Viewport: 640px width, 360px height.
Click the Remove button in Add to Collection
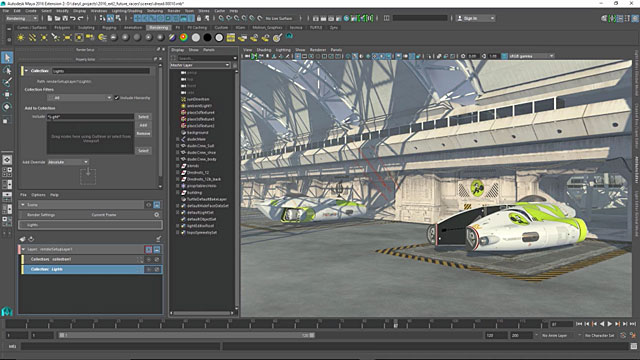tap(143, 134)
